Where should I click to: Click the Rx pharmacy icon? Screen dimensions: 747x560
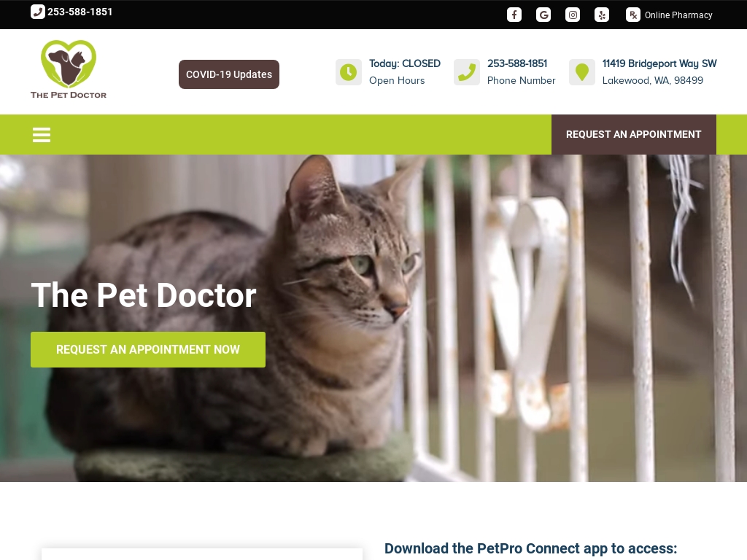tap(633, 15)
